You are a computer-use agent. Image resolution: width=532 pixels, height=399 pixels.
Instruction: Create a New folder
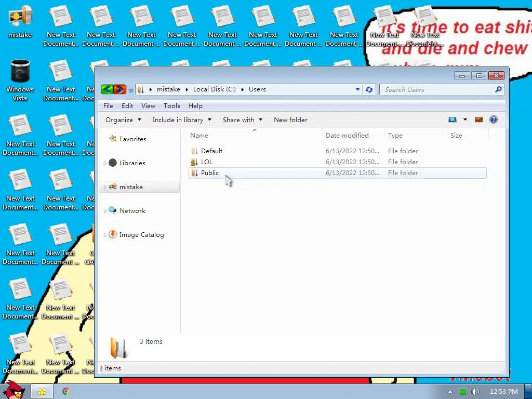[291, 120]
